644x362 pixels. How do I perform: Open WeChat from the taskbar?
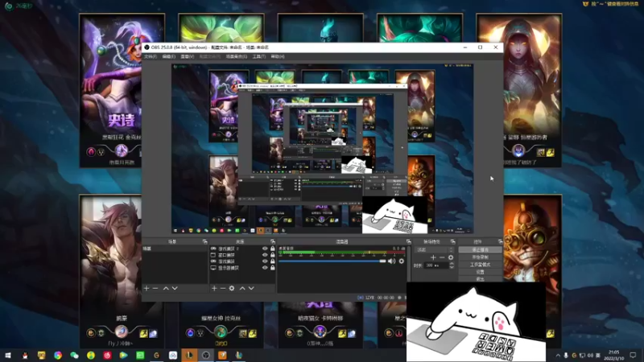point(74,355)
